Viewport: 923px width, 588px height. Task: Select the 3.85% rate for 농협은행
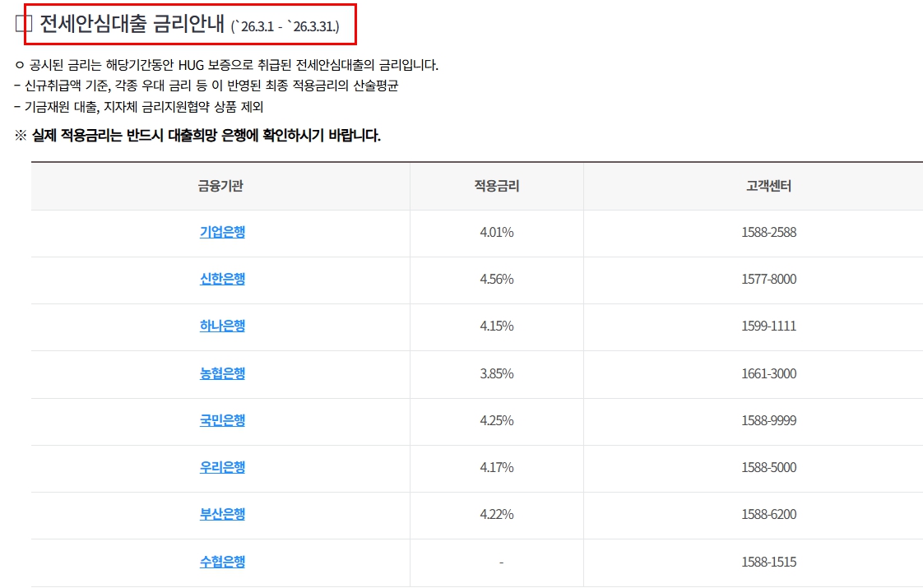(x=497, y=373)
